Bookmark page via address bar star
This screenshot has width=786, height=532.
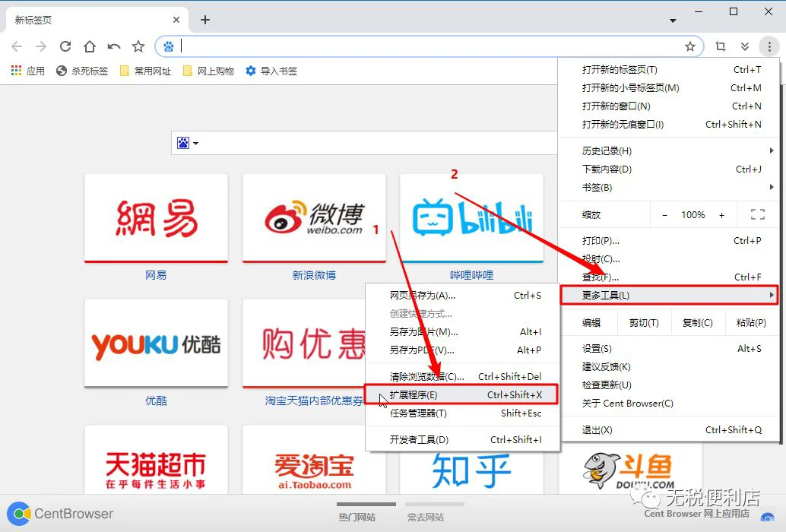coord(690,46)
